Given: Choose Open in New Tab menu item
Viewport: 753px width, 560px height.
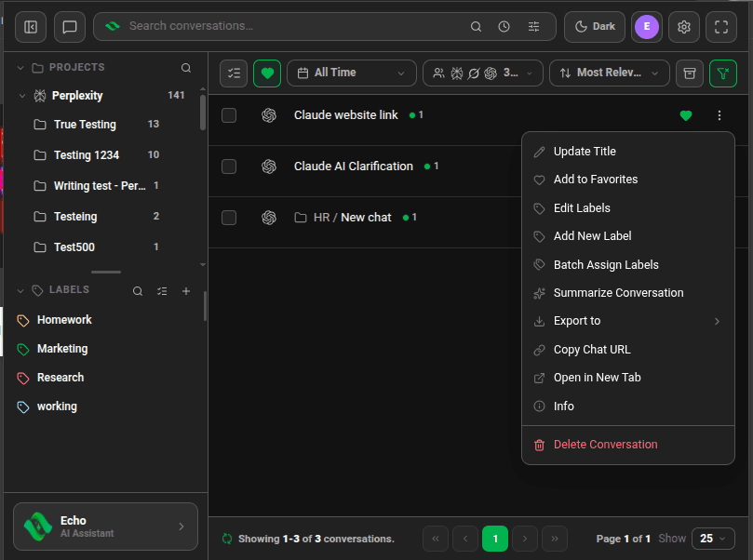Looking at the screenshot, I should point(628,378).
